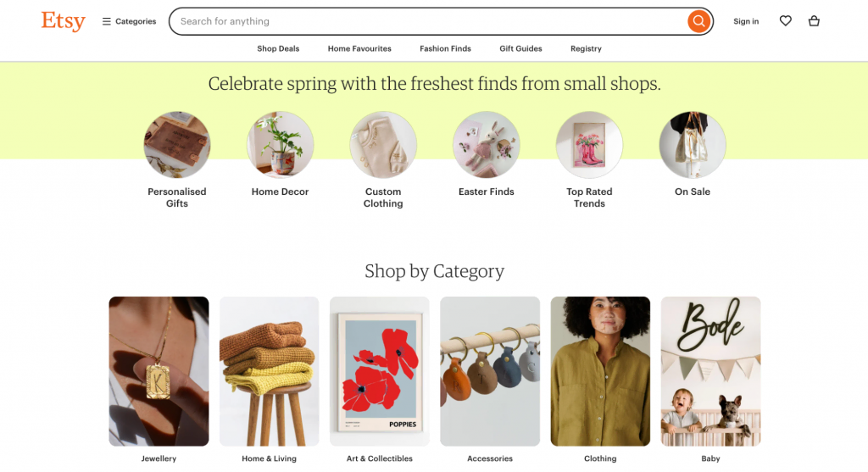The height and width of the screenshot is (472, 868).
Task: Select the Art & Collectibles poppies thumbnail
Action: click(380, 371)
